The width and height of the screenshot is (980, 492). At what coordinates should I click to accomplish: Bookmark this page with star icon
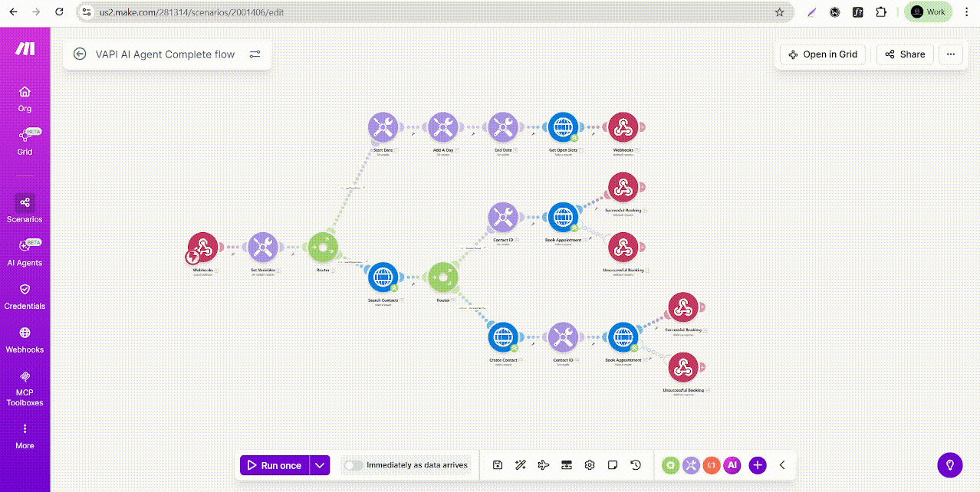779,12
